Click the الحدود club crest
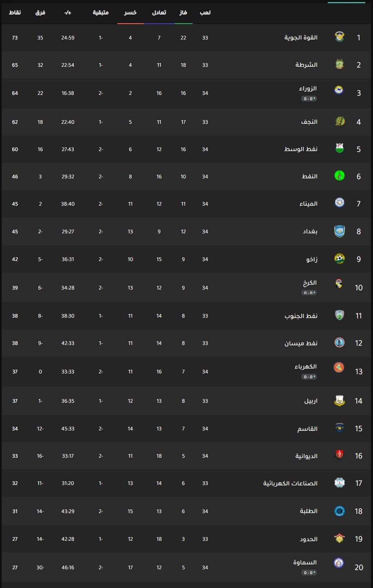 (339, 538)
